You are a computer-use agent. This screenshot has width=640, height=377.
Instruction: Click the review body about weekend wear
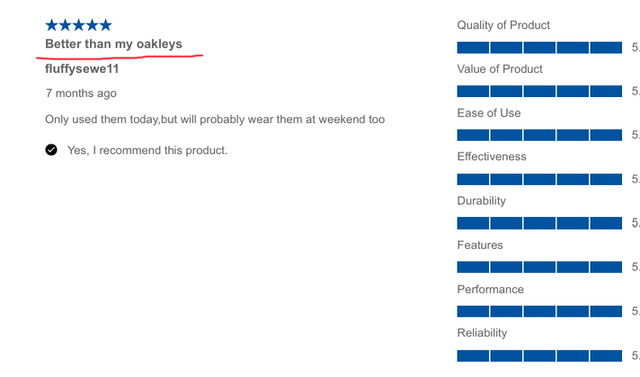215,120
